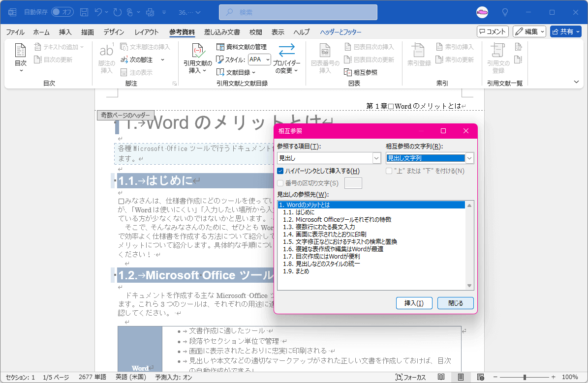Switch to ヘッダーとフッター tab
The width and height of the screenshot is (588, 383).
(x=341, y=32)
